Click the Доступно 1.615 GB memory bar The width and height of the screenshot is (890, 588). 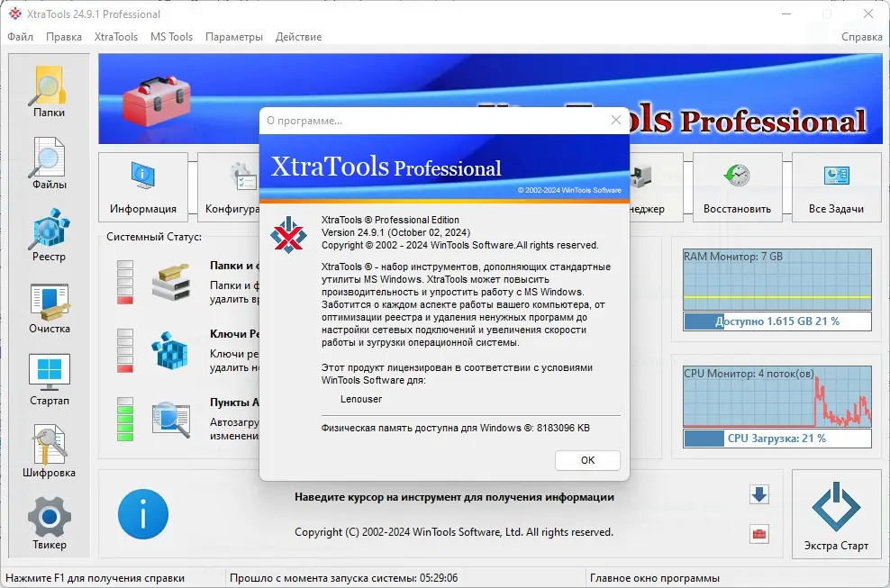[x=777, y=321]
